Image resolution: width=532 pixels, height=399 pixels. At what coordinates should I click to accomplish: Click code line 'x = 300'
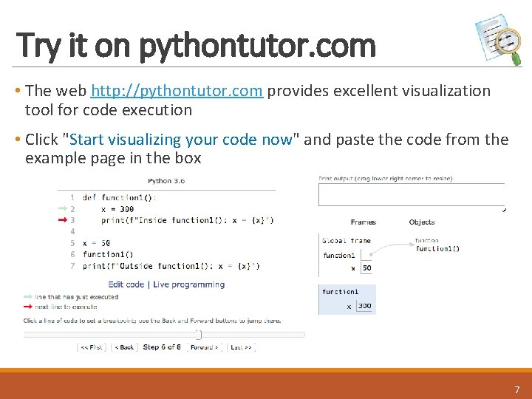(x=117, y=209)
